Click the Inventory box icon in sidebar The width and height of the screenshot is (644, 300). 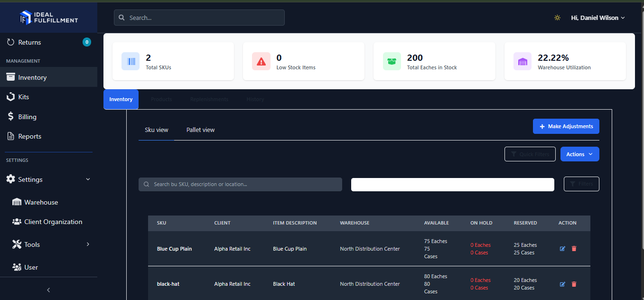coord(10,77)
